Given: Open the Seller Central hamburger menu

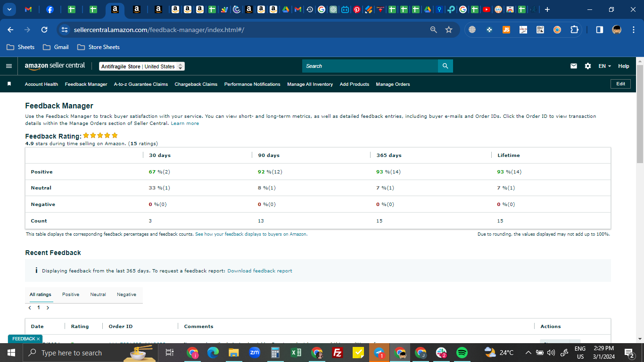Looking at the screenshot, I should pyautogui.click(x=9, y=66).
